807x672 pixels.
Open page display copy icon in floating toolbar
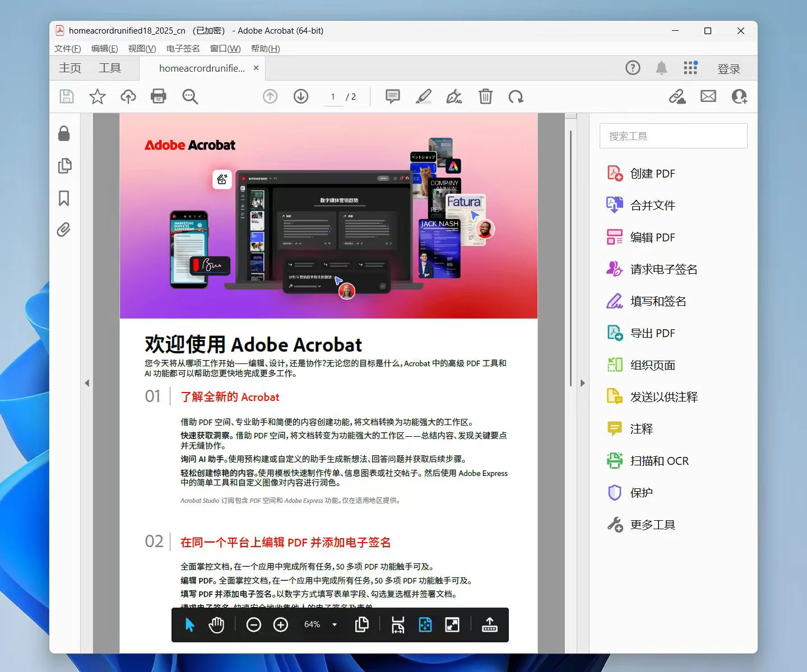[362, 624]
